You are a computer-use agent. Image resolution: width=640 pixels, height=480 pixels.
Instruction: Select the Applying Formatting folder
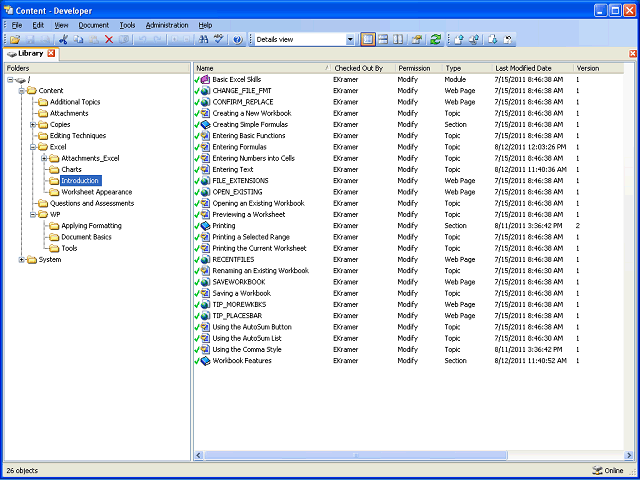click(91, 226)
